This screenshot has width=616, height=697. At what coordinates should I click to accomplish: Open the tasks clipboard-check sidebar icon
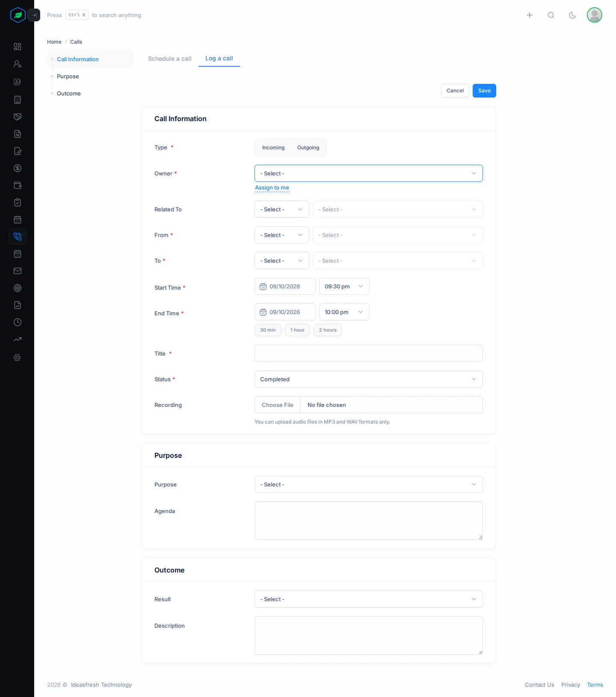(18, 202)
